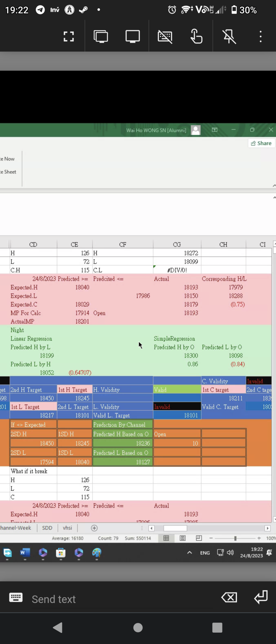
Task: Toggle the disabled keyboard icon
Action: tap(165, 37)
